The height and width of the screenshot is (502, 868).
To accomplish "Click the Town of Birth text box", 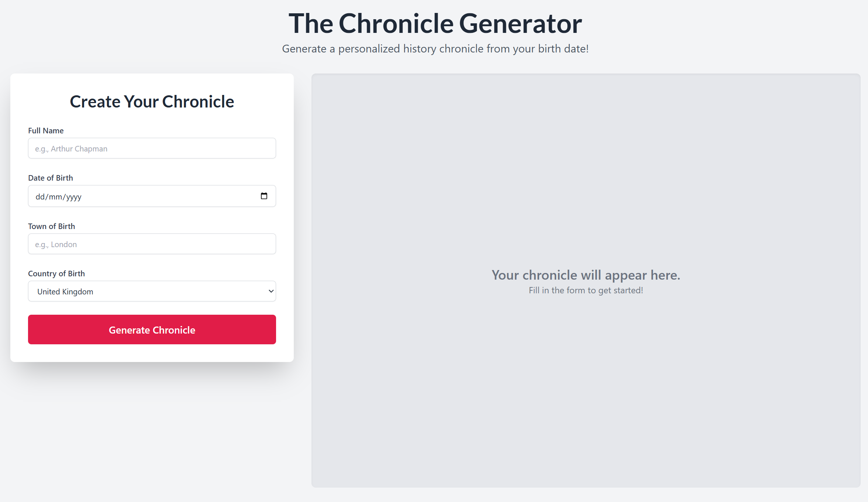I will tap(152, 244).
